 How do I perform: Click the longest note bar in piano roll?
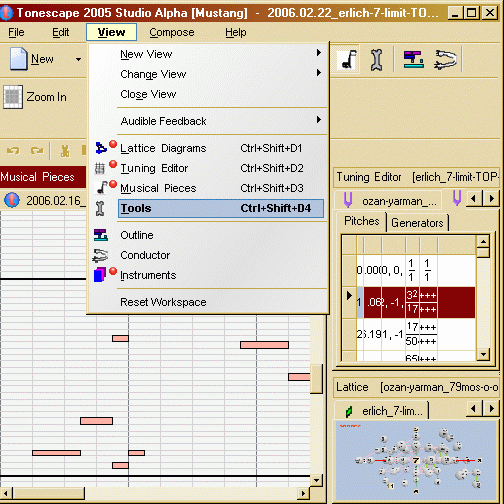click(264, 345)
